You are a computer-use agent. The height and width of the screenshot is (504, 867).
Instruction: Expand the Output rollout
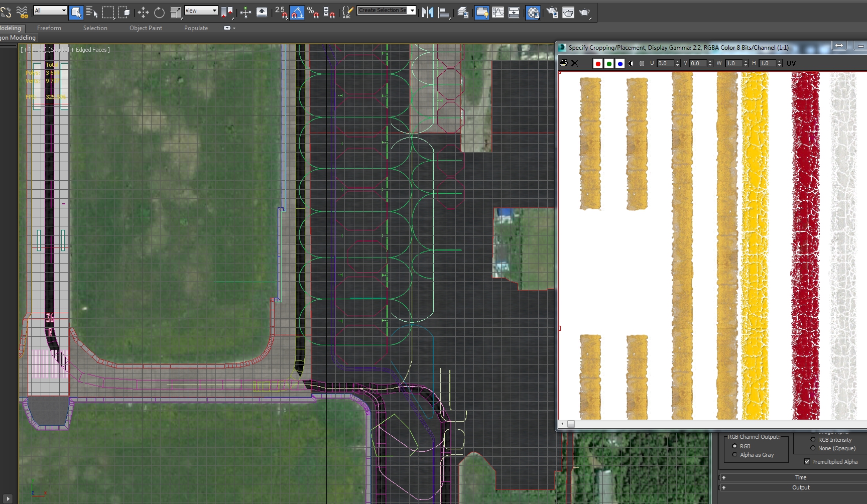800,487
